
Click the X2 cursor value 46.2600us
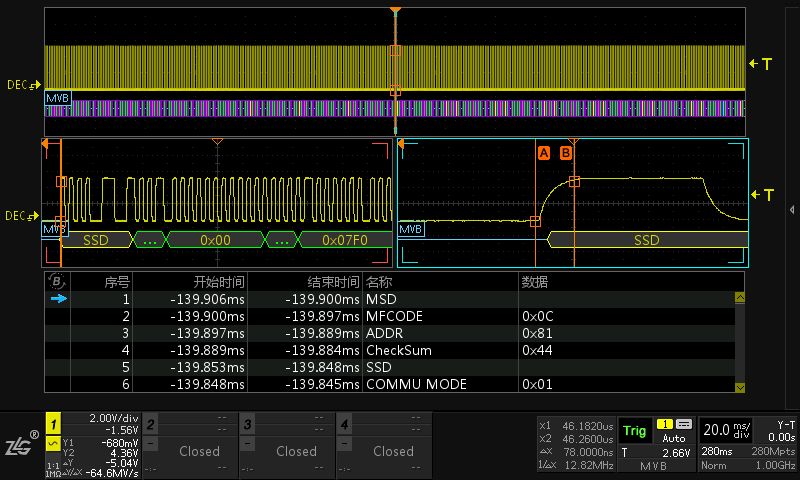588,439
